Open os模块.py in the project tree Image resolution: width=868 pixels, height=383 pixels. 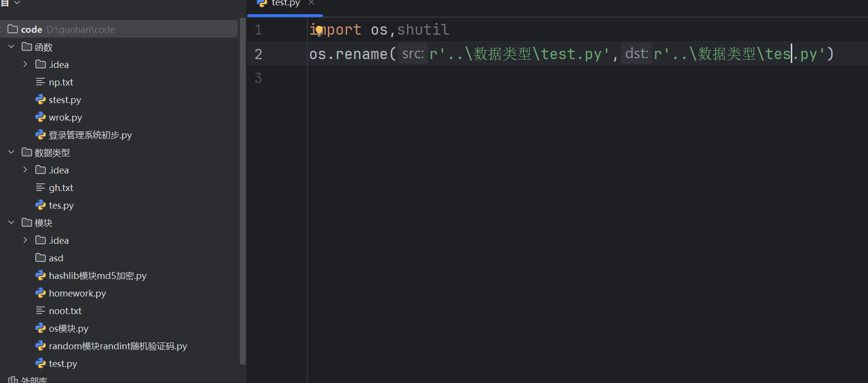click(68, 328)
